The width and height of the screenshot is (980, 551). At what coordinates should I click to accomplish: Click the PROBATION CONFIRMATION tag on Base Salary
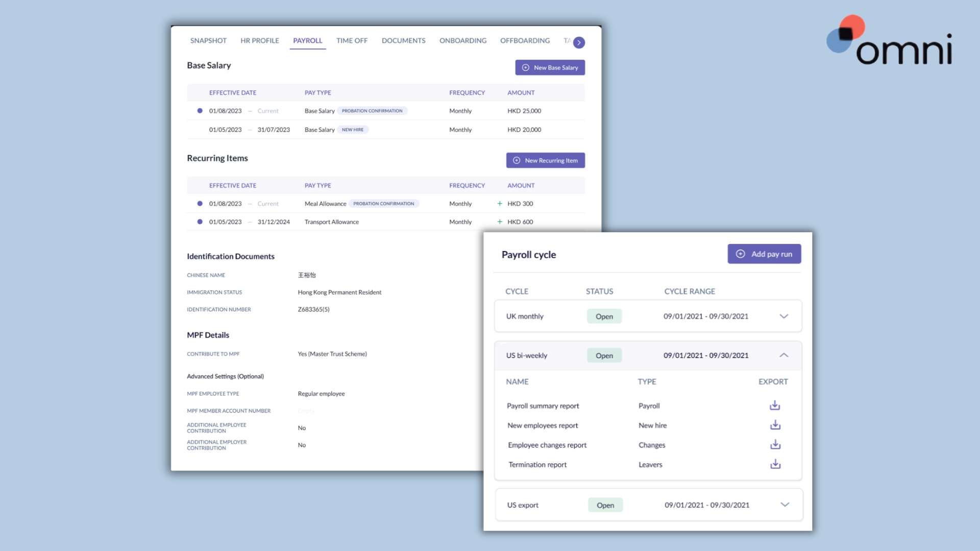pos(372,111)
